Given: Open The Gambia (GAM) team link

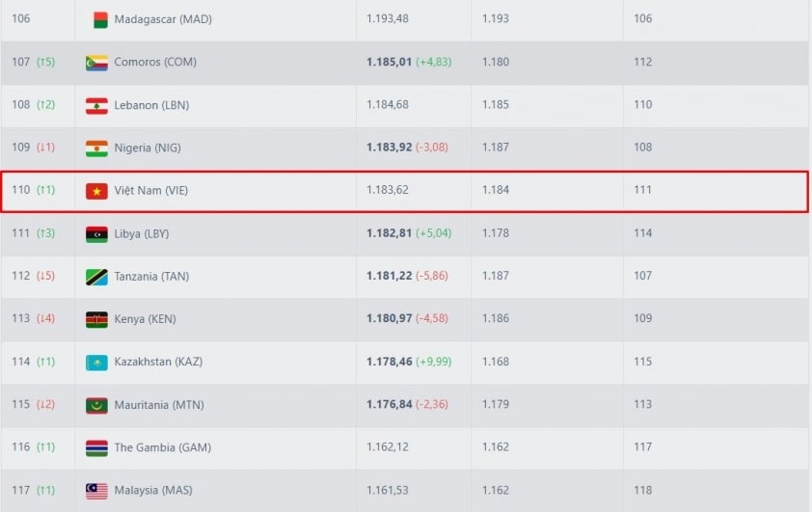Looking at the screenshot, I should pyautogui.click(x=162, y=447).
